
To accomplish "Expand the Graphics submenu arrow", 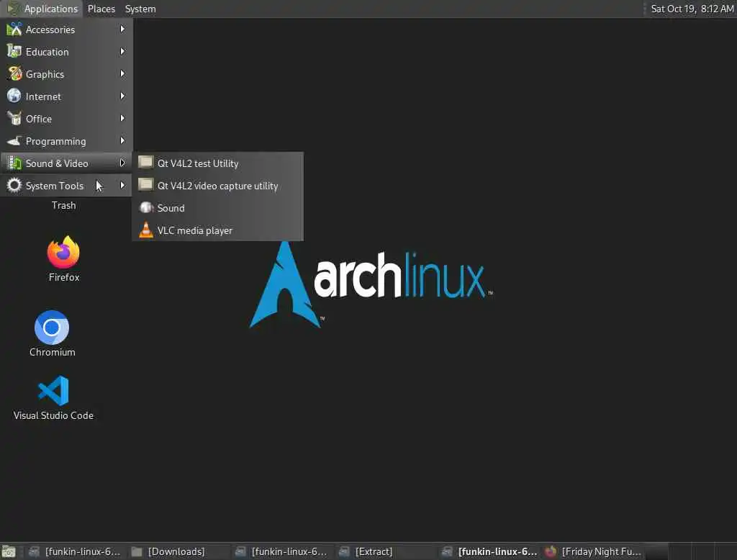I will 122,74.
